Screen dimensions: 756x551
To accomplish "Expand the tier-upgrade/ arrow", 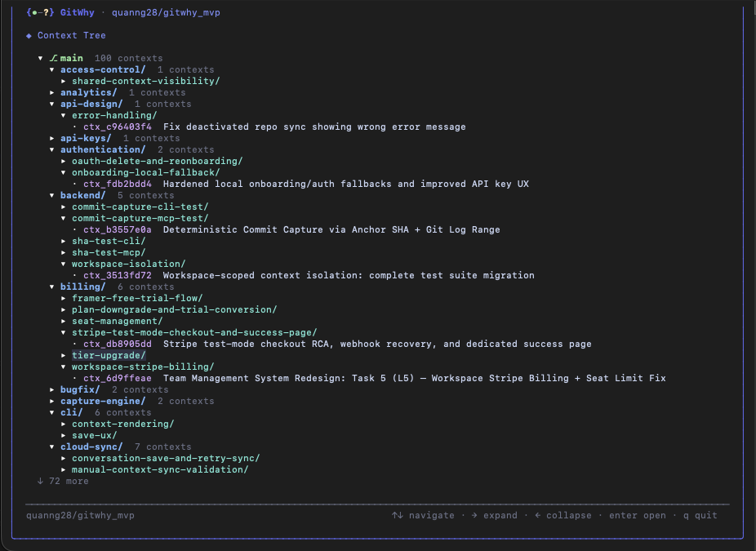I will 64,356.
